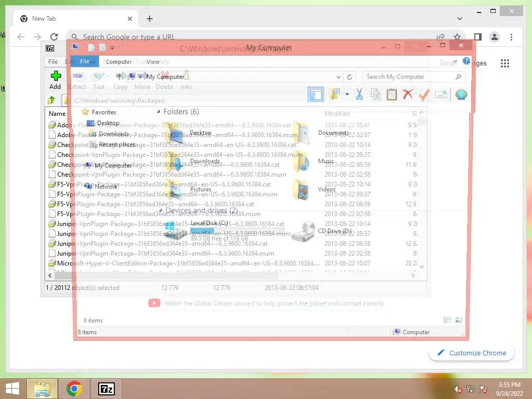Open the Computer ribbon tab
This screenshot has width=532, height=399.
(x=119, y=62)
